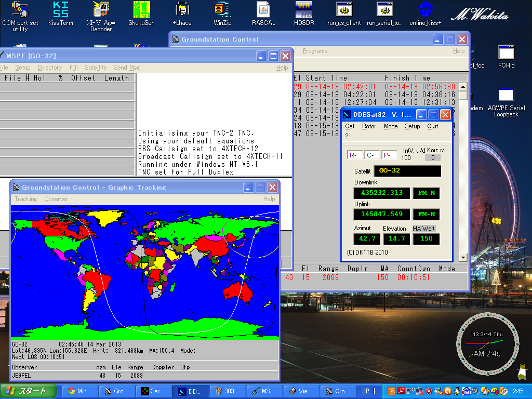Screen dimensions: 532x399
Task: Click the WinZip desktop shortcut
Action: click(222, 14)
